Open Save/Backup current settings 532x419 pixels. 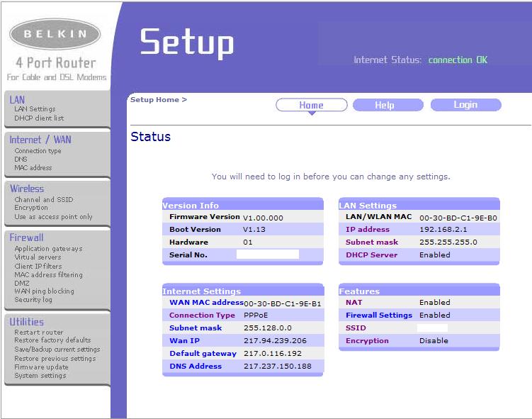tap(57, 349)
